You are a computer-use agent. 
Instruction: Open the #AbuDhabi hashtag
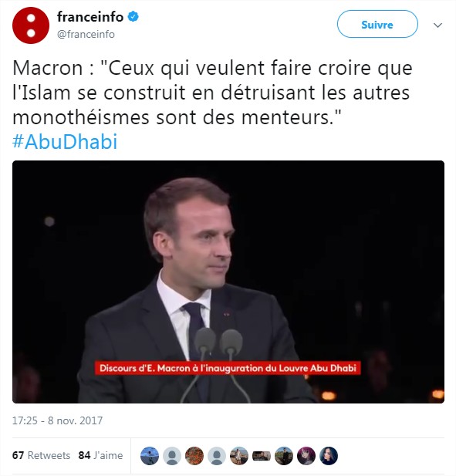coord(65,141)
